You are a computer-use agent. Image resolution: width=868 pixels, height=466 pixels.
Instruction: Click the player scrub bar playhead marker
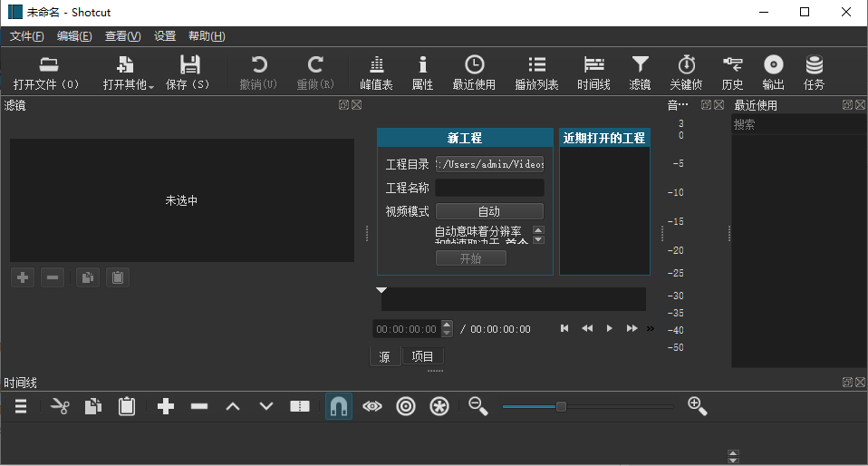pos(381,290)
